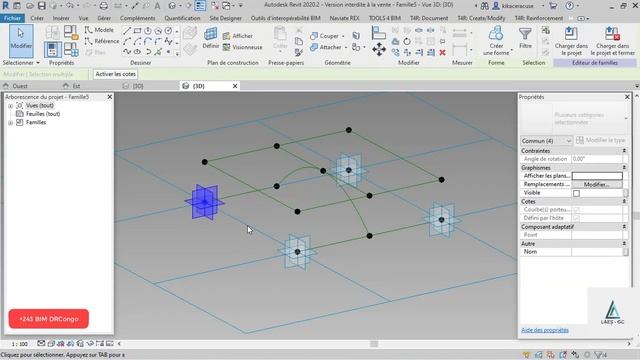Click the Align tool icon in Modifier panel
Image resolution: width=640 pixels, height=360 pixels.
(x=379, y=33)
